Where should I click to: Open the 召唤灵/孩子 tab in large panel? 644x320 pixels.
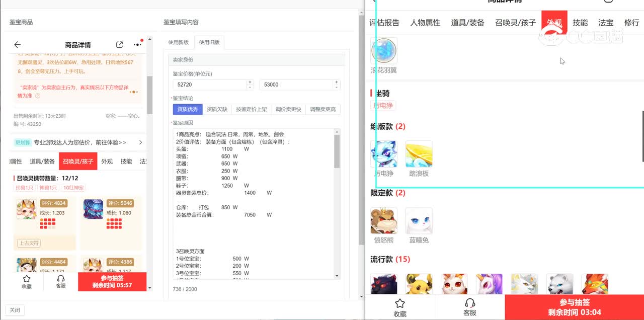515,23
